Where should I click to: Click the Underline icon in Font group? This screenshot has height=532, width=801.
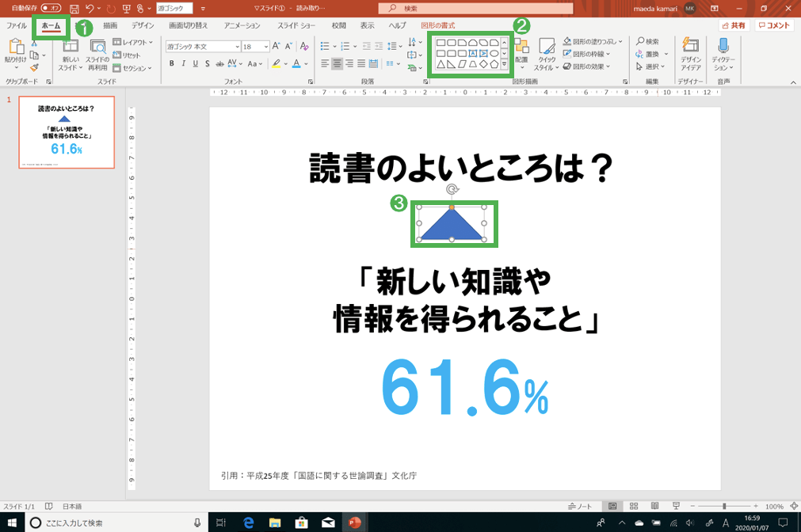(x=195, y=63)
